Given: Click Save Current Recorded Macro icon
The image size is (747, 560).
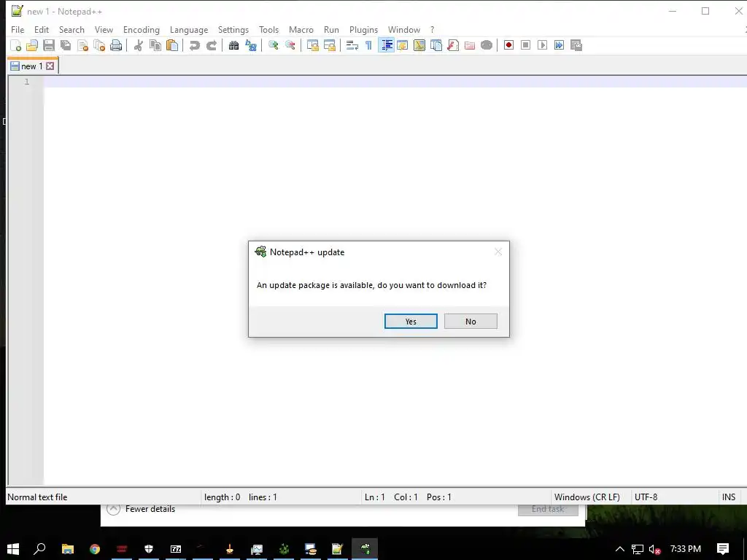Looking at the screenshot, I should tap(576, 45).
